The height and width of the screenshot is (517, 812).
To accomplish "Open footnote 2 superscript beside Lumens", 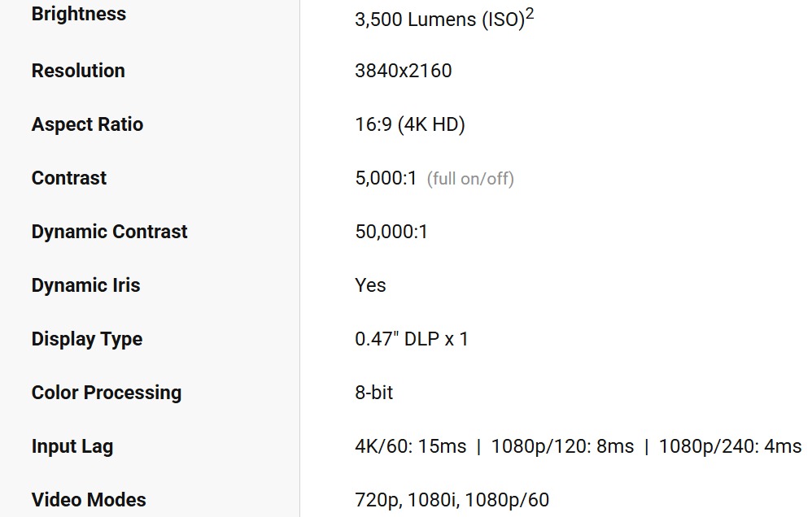I will point(530,14).
